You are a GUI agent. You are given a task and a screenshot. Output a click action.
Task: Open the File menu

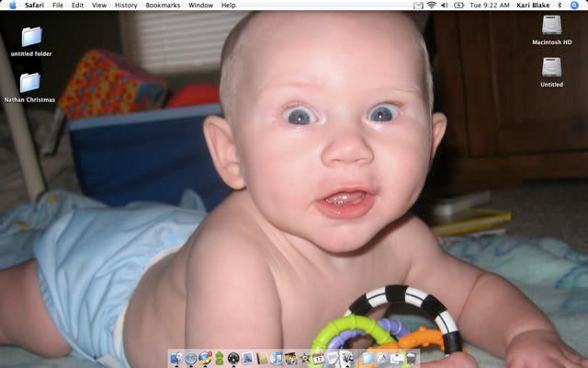click(58, 6)
